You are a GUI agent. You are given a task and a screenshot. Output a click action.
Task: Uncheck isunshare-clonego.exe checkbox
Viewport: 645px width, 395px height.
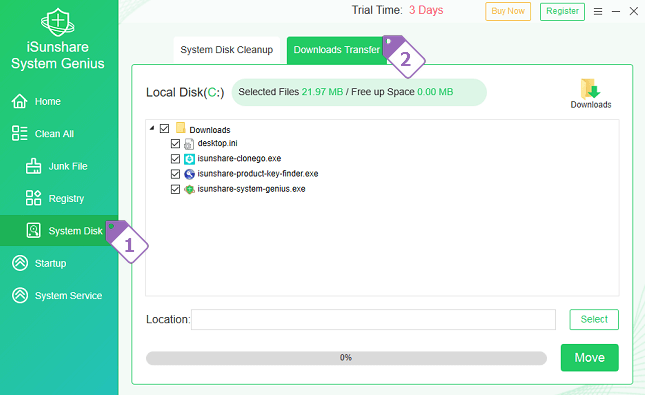pyautogui.click(x=175, y=159)
